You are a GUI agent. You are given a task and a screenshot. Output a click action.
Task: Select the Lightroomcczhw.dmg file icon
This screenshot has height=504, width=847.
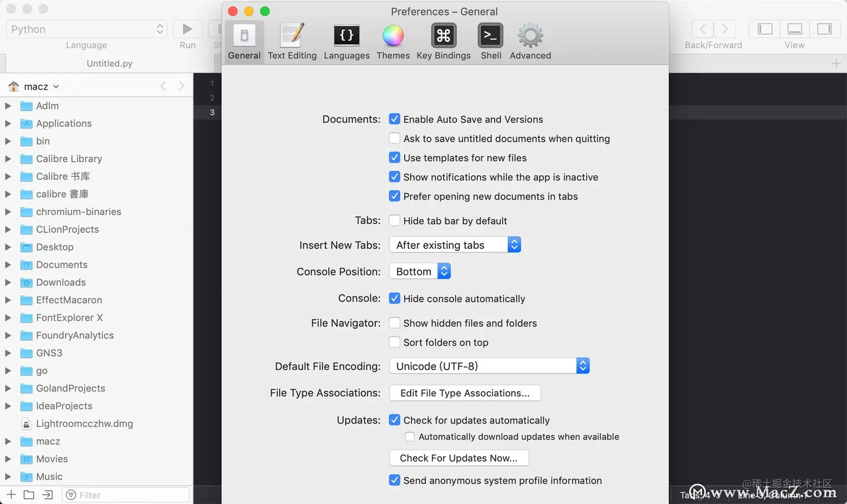26,423
